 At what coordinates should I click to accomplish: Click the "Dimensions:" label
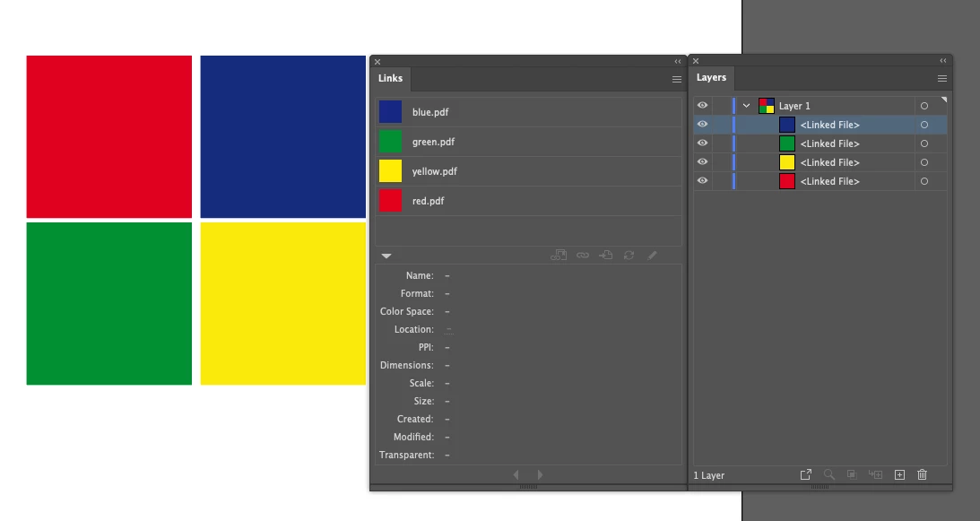click(407, 365)
